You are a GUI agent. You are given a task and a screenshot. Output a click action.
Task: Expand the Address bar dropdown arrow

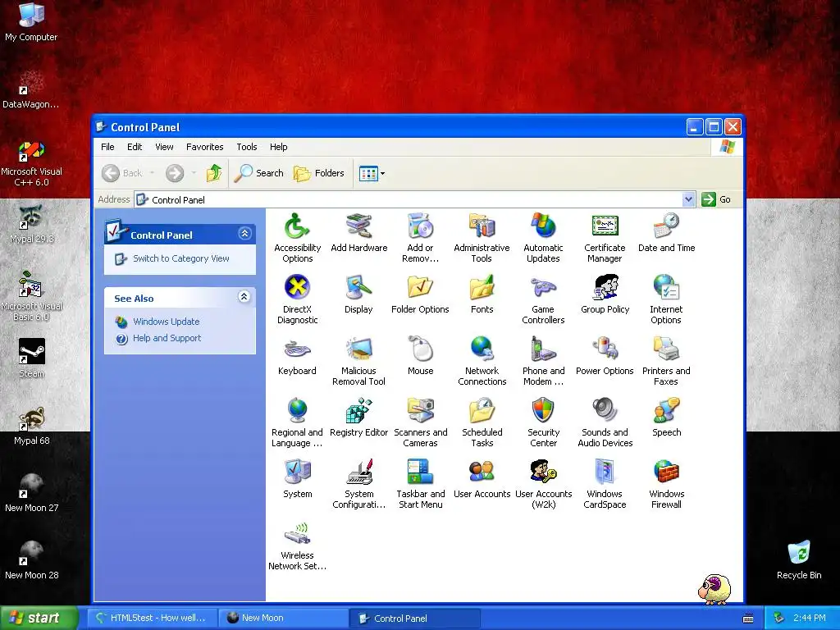[x=688, y=199]
